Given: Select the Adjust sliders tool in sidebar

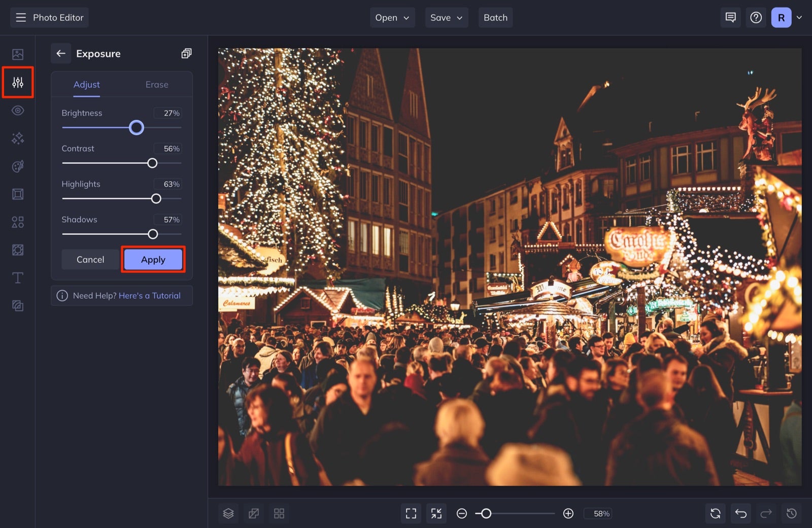Looking at the screenshot, I should tap(18, 82).
